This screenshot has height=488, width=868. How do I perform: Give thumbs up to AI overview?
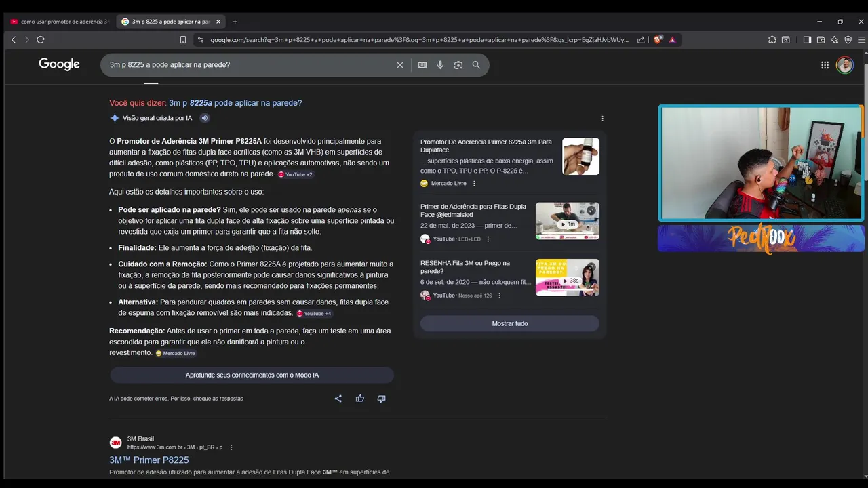click(x=359, y=399)
